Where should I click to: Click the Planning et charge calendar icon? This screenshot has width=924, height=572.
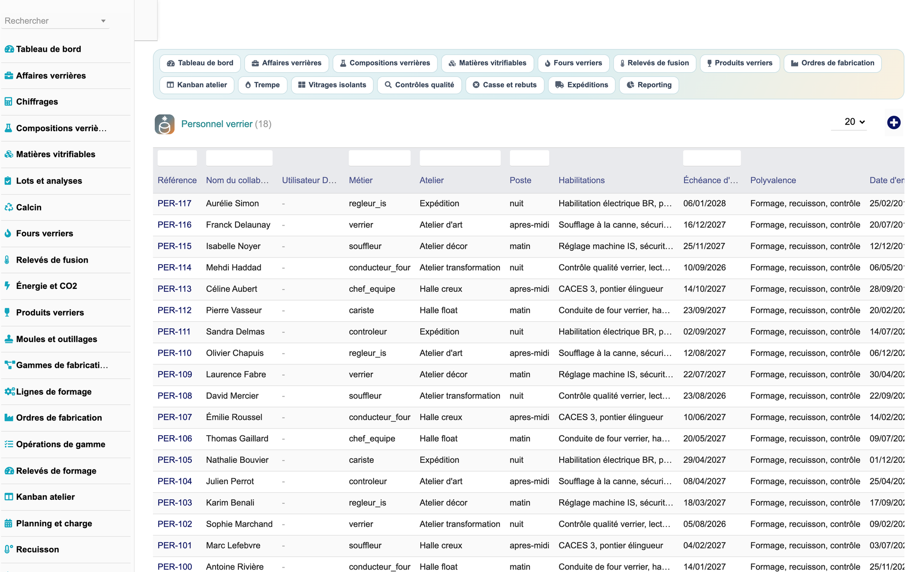click(9, 524)
